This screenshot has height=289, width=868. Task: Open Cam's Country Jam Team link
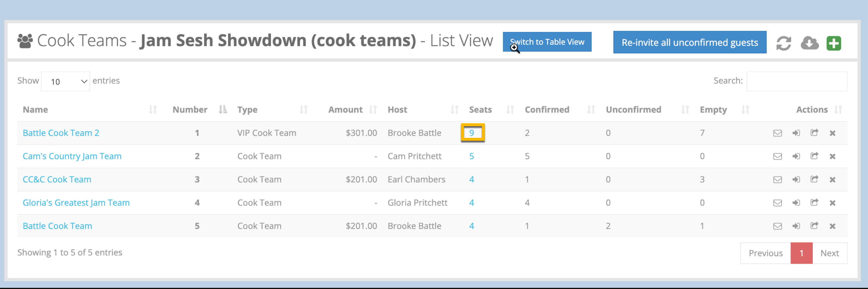coord(72,156)
